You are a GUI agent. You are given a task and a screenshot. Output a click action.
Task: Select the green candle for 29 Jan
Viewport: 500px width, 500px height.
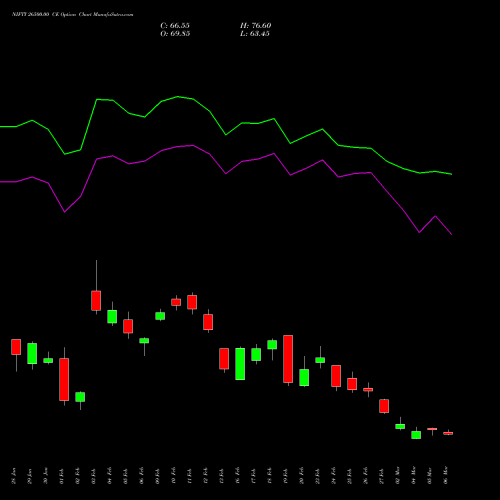point(32,353)
